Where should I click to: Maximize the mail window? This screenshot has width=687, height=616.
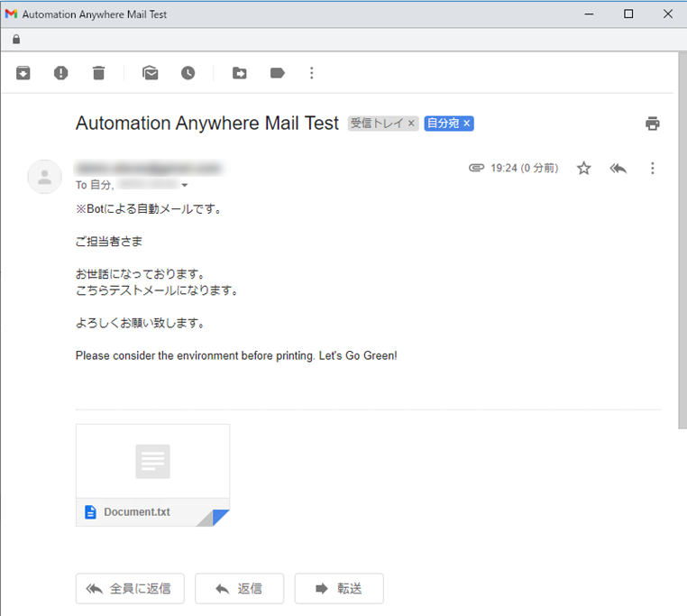click(x=628, y=14)
